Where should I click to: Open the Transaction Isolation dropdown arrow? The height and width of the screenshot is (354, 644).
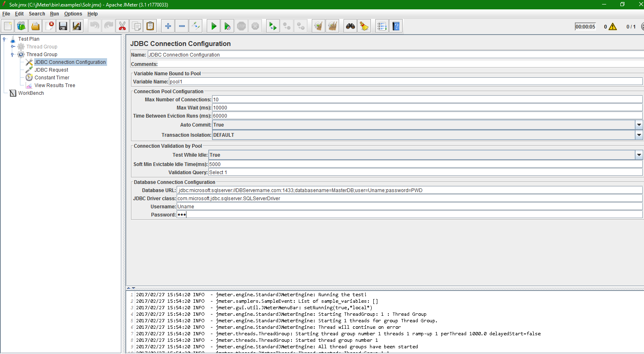click(639, 135)
